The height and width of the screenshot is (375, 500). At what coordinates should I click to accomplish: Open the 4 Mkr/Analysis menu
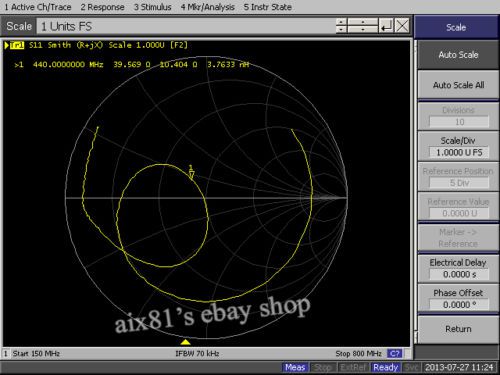(207, 7)
